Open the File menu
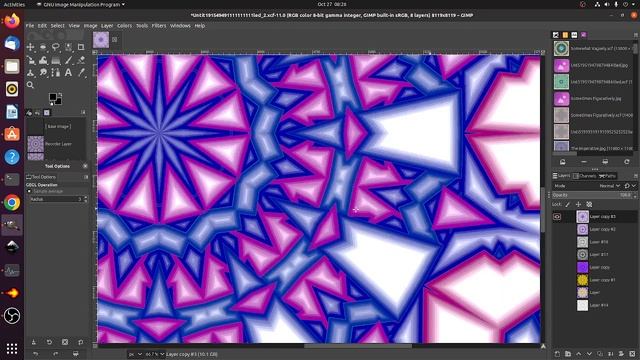 point(30,25)
